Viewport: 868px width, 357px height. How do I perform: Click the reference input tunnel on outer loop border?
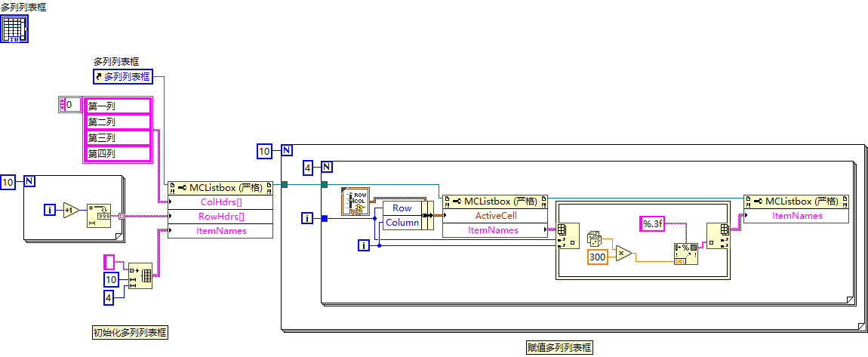tap(284, 184)
